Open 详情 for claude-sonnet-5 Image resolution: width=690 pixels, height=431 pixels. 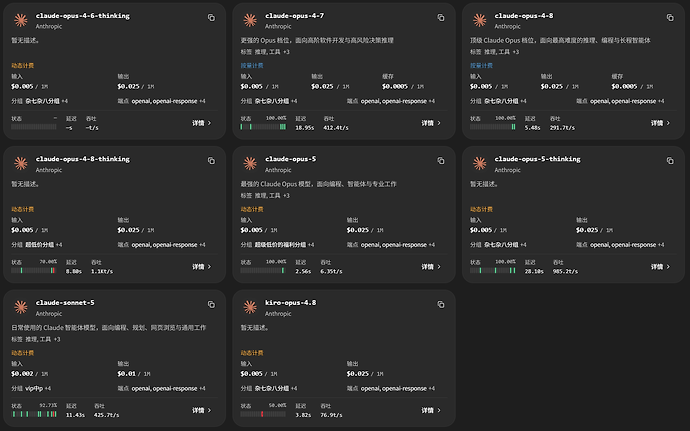pos(202,410)
